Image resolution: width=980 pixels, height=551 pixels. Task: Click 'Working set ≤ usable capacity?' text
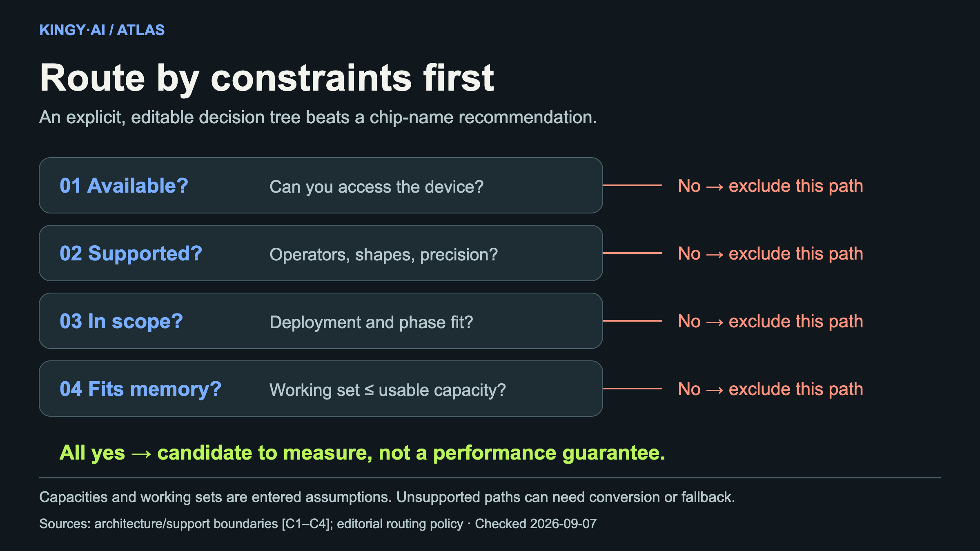[388, 390]
